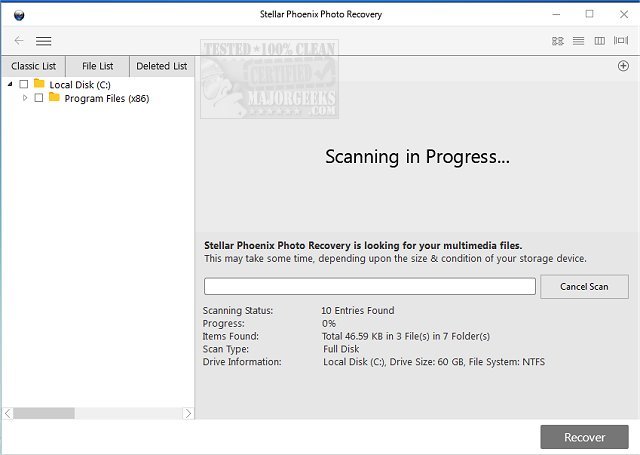Click the tree panel horizontal scrollbar thumb

(x=44, y=413)
